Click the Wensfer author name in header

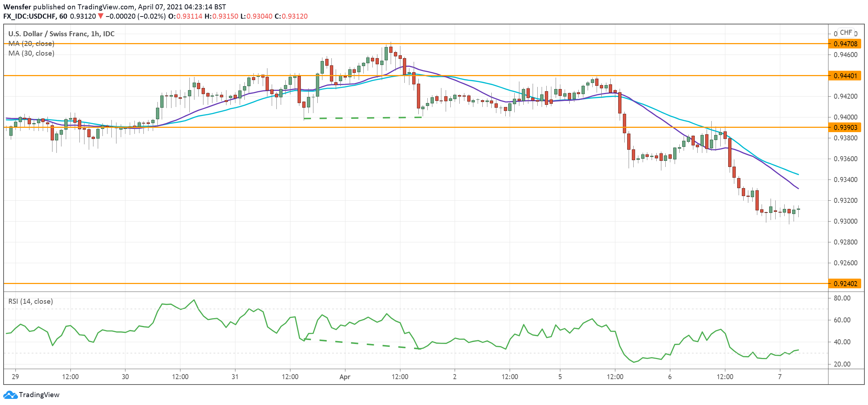(17, 7)
